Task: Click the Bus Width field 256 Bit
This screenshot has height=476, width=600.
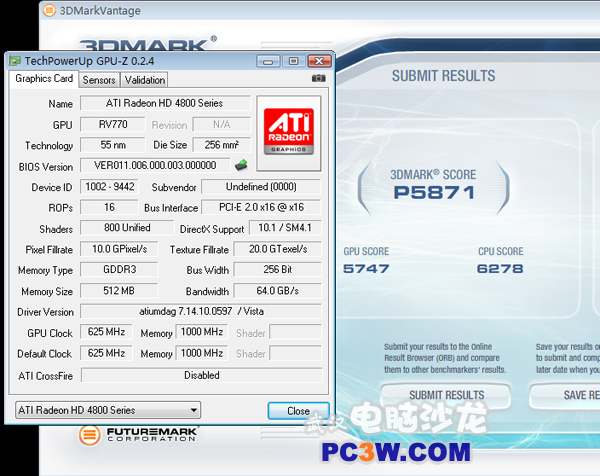Action: pos(277,269)
